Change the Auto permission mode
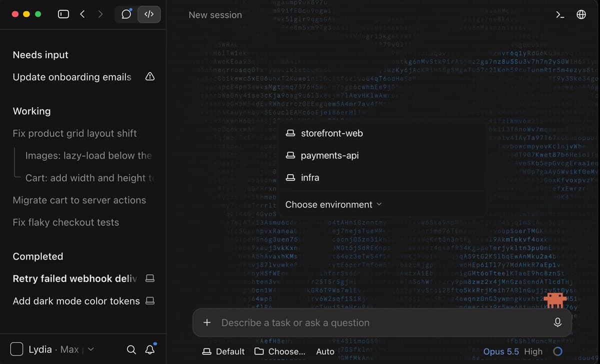The width and height of the screenshot is (600, 364). click(325, 351)
